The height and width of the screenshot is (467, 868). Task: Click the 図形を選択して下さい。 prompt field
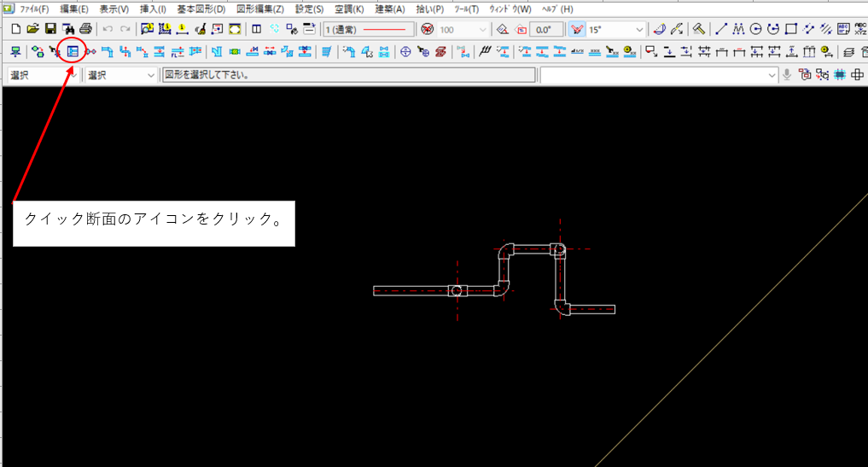click(349, 75)
